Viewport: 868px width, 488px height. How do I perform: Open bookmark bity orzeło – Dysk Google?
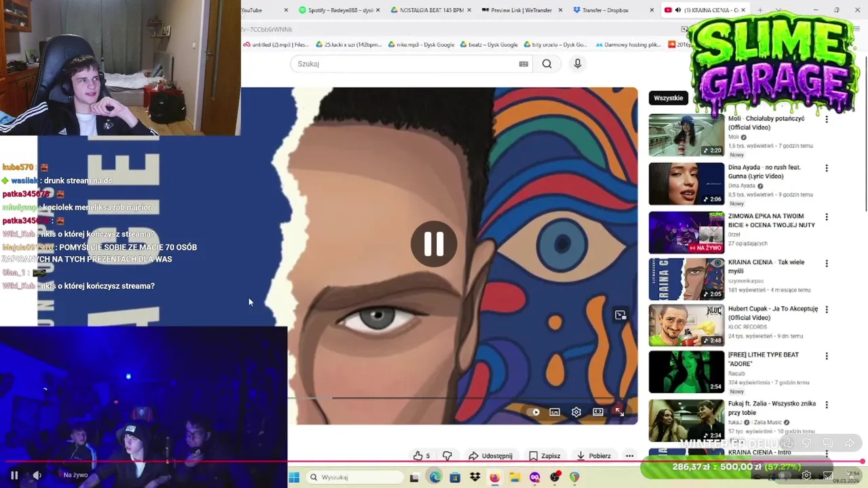(x=555, y=45)
